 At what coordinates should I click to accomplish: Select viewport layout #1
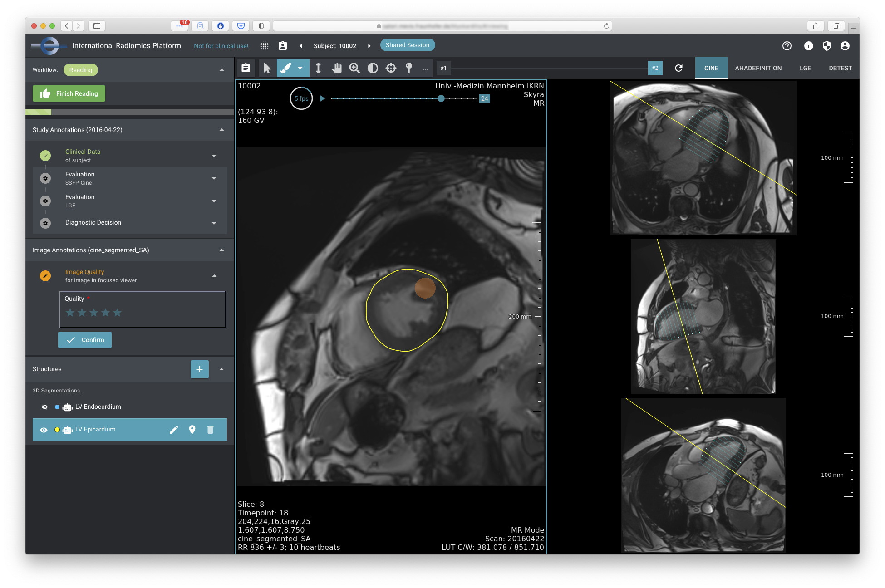pos(443,68)
